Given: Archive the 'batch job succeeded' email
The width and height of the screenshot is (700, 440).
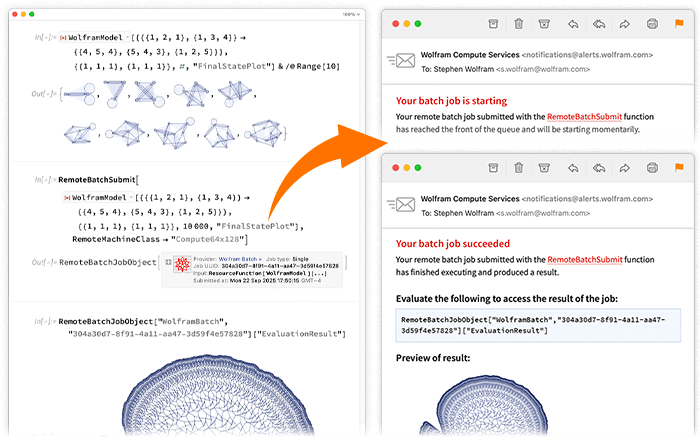Looking at the screenshot, I should point(493,168).
